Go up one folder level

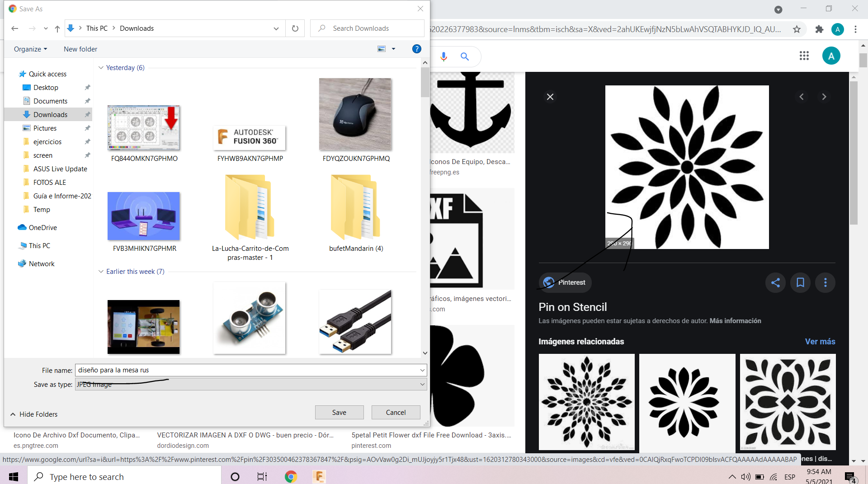pyautogui.click(x=57, y=28)
